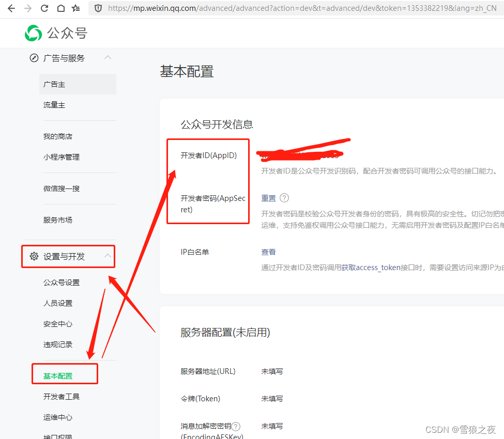Open 开发者工具 in the sidebar
This screenshot has width=504, height=439.
click(x=62, y=397)
